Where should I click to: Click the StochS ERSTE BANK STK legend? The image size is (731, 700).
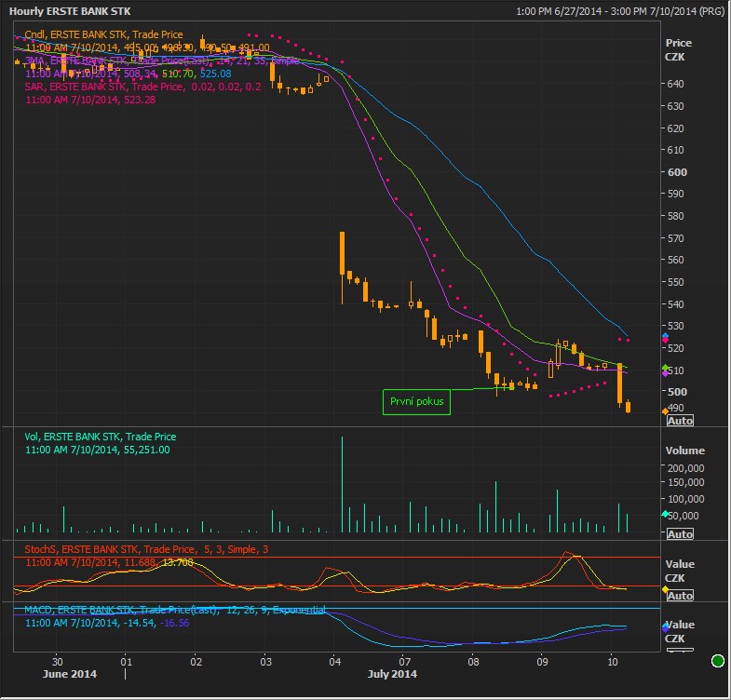pyautogui.click(x=145, y=549)
